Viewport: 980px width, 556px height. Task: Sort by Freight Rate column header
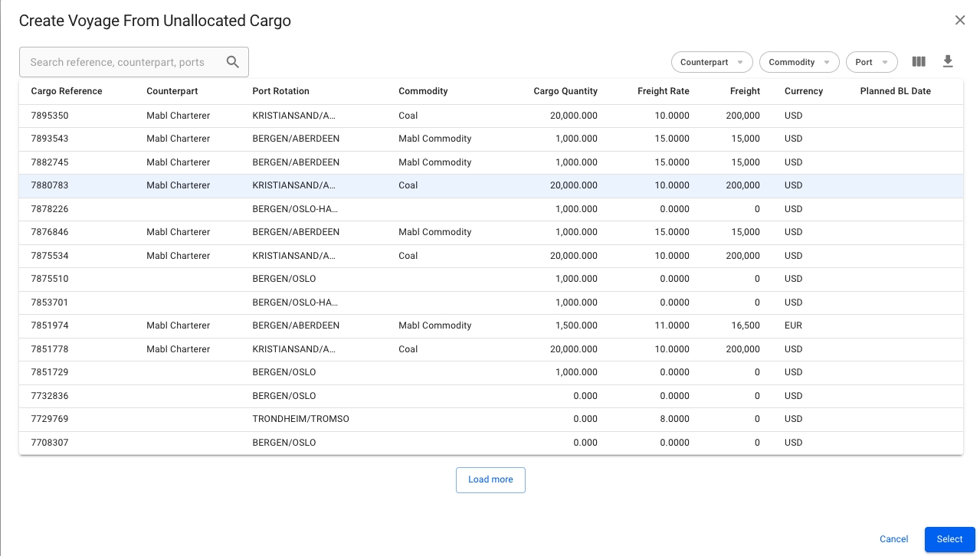(663, 91)
